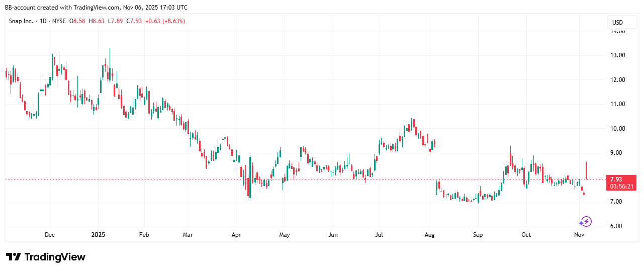644x272 pixels.
Task: Click the TradingView logo at bottom left
Action: point(46,257)
